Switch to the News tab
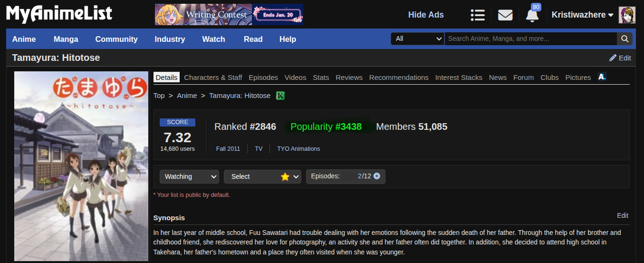Viewport: 644px width, 263px height. [497, 77]
